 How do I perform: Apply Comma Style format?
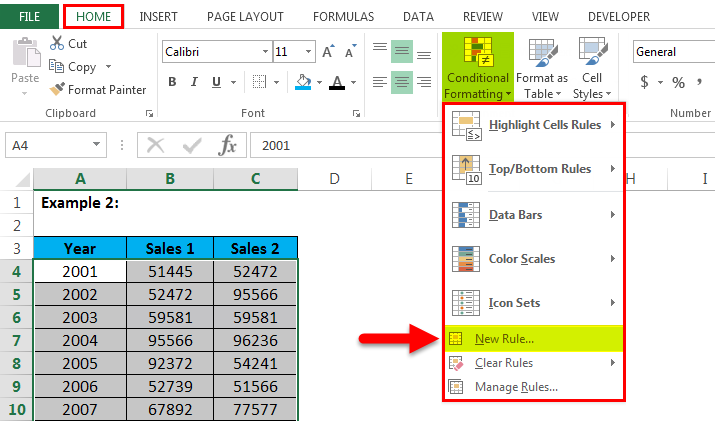[x=699, y=82]
